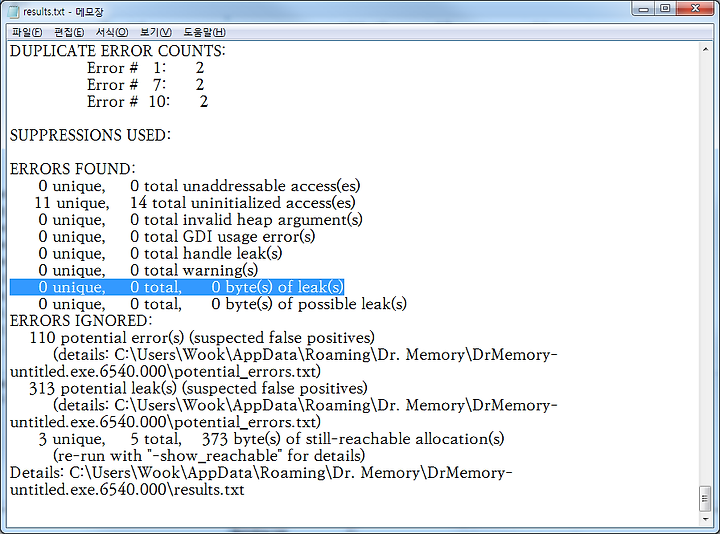The image size is (720, 534).
Task: Click the vertical scrollbar down arrow
Action: 705,519
